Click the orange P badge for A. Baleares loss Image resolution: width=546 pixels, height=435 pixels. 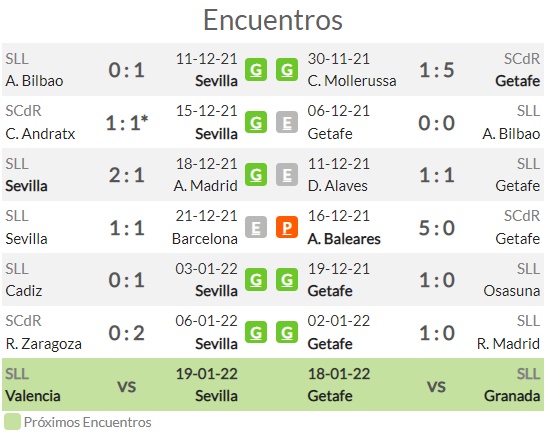click(x=287, y=227)
